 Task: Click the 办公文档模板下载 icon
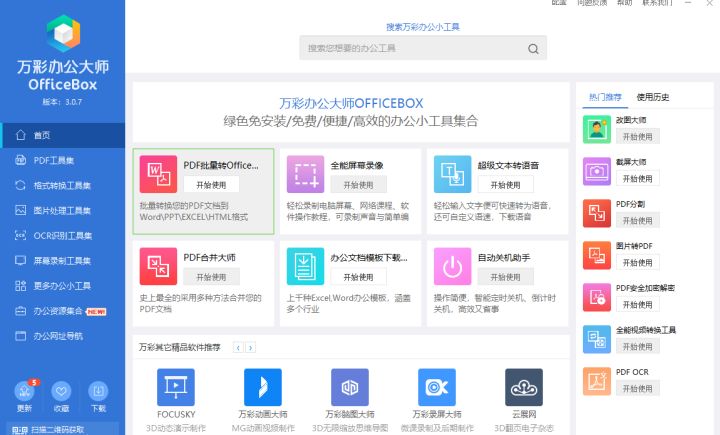(x=305, y=266)
